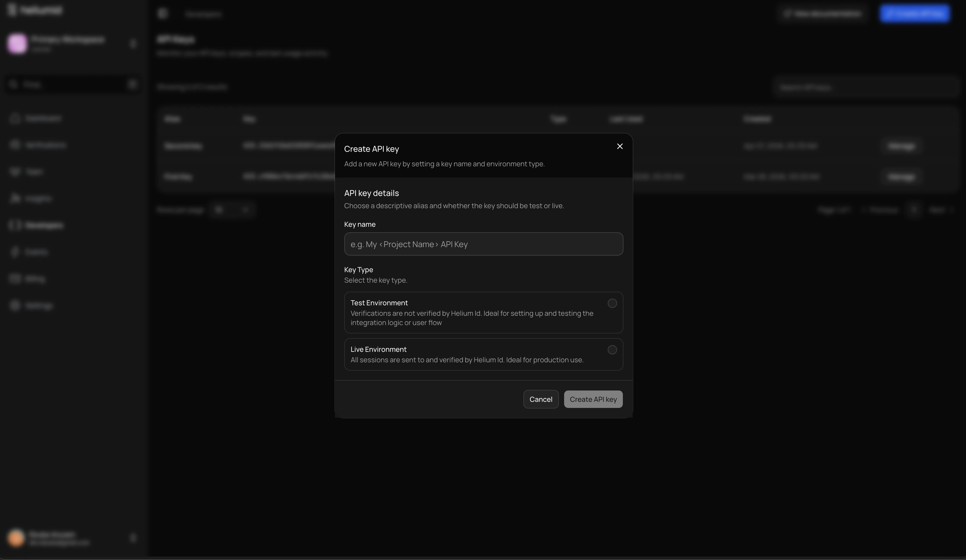966x560 pixels.
Task: Click the Developers breadcrumb at the top
Action: (203, 14)
